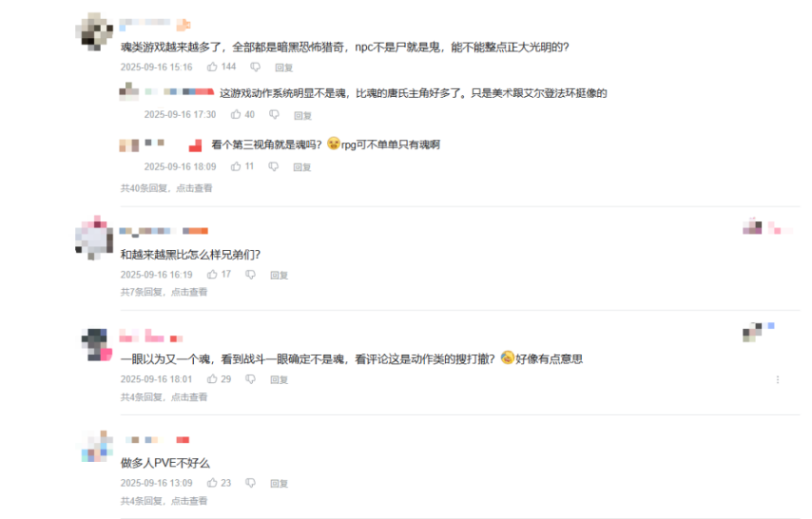Dislike the reply dated 2025-09-16 17:30
The width and height of the screenshot is (812, 519).
click(x=274, y=114)
